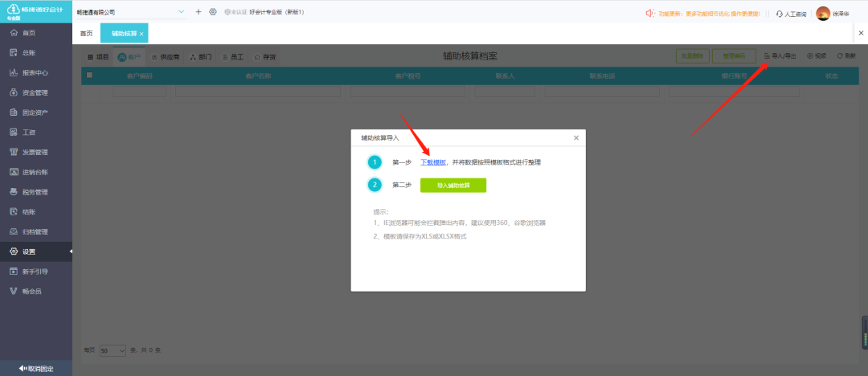Open 发票管理 in the sidebar

point(36,153)
